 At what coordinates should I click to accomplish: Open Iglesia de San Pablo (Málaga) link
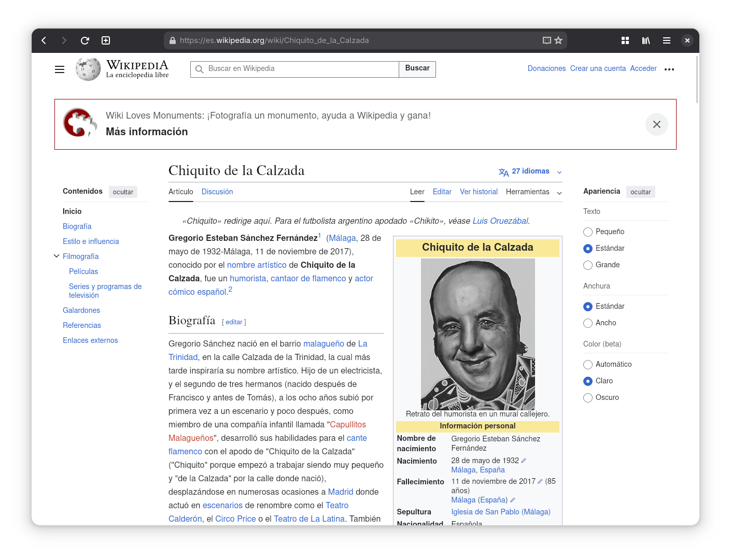click(501, 512)
